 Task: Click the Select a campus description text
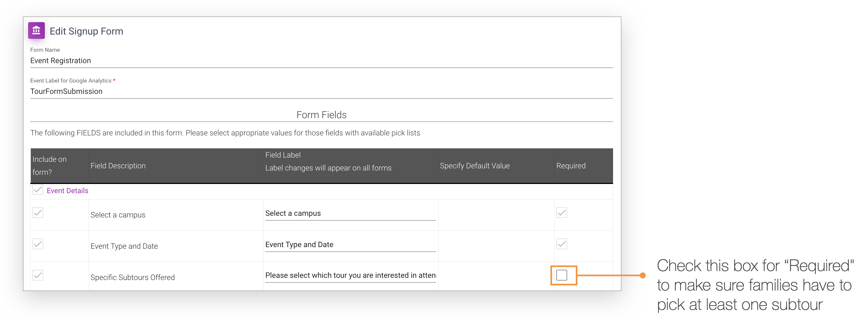pyautogui.click(x=118, y=215)
